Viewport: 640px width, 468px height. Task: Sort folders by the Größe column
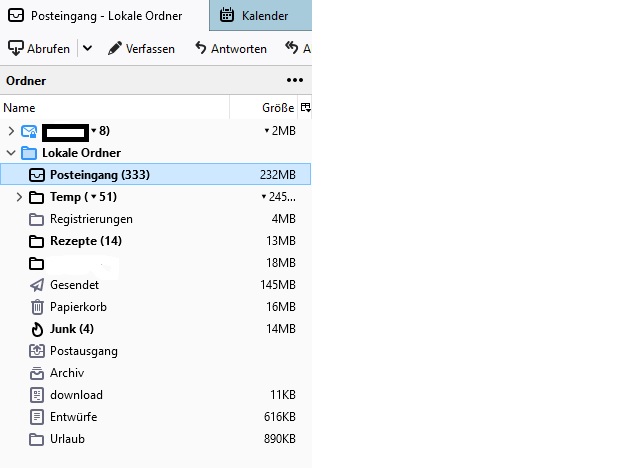(x=276, y=107)
